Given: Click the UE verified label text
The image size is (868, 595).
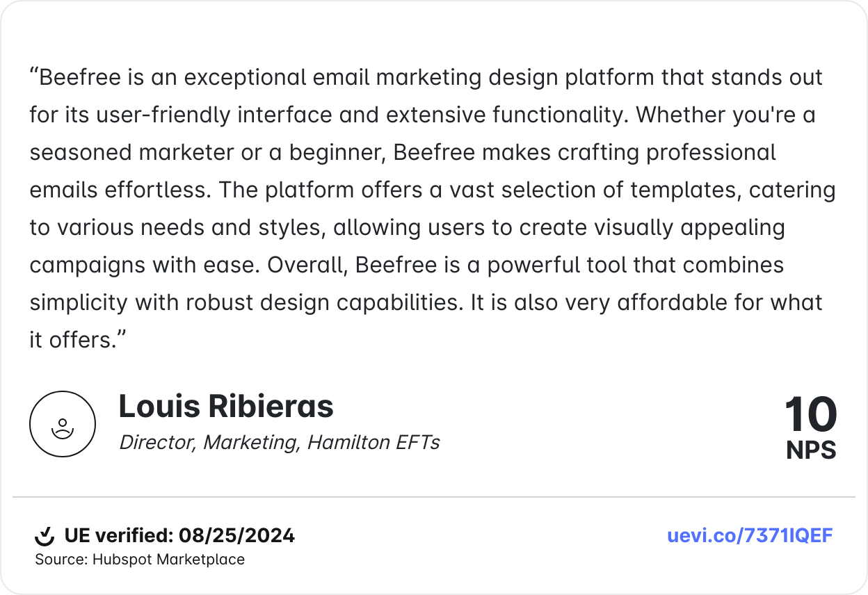Looking at the screenshot, I should (x=118, y=536).
